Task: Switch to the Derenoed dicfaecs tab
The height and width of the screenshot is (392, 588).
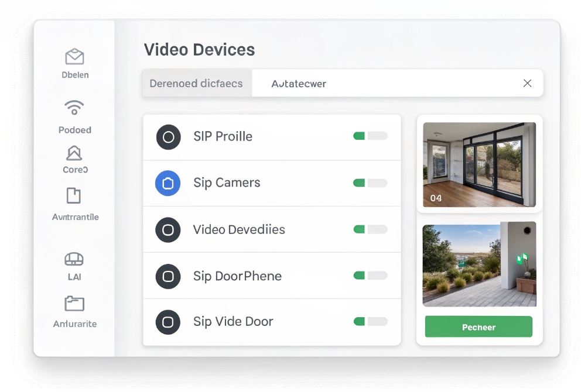Action: 196,83
